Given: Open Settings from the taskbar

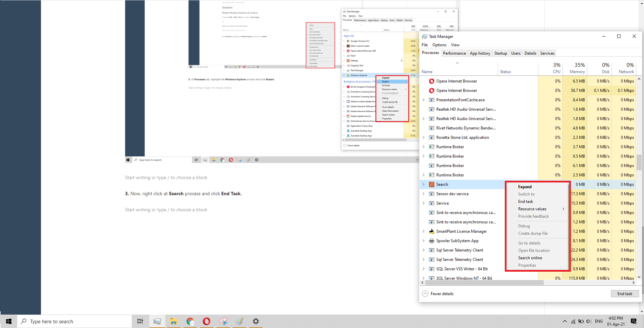Looking at the screenshot, I should 256,321.
